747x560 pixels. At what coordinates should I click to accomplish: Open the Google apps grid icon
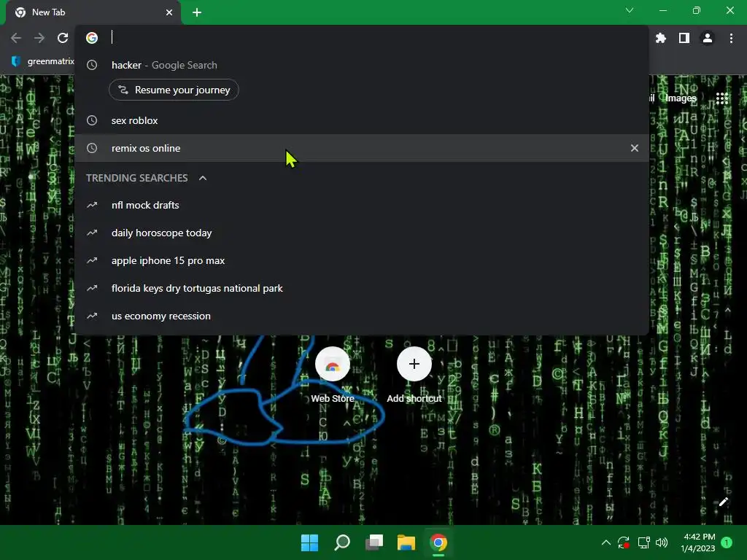click(722, 98)
